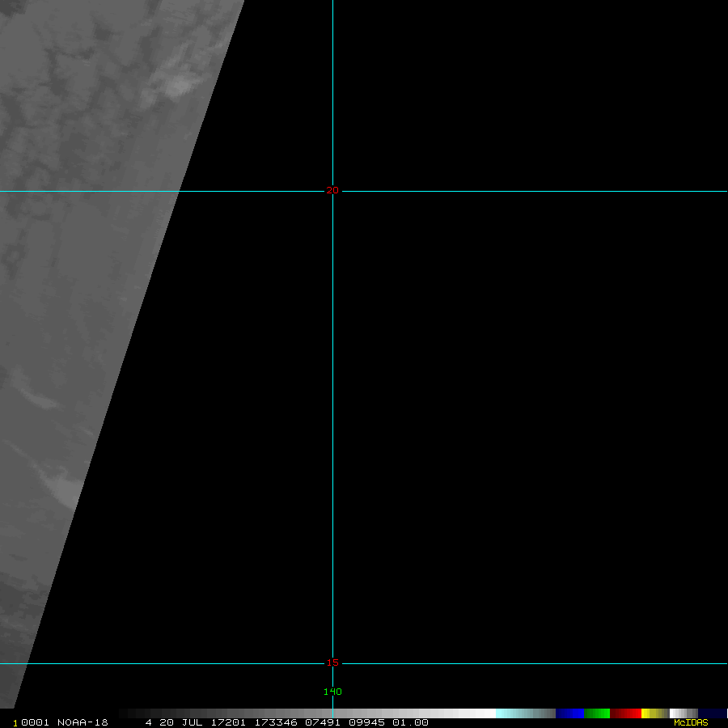Viewport: 728px width, 728px height.
Task: Click the yellow McIDAS label
Action: click(x=690, y=722)
